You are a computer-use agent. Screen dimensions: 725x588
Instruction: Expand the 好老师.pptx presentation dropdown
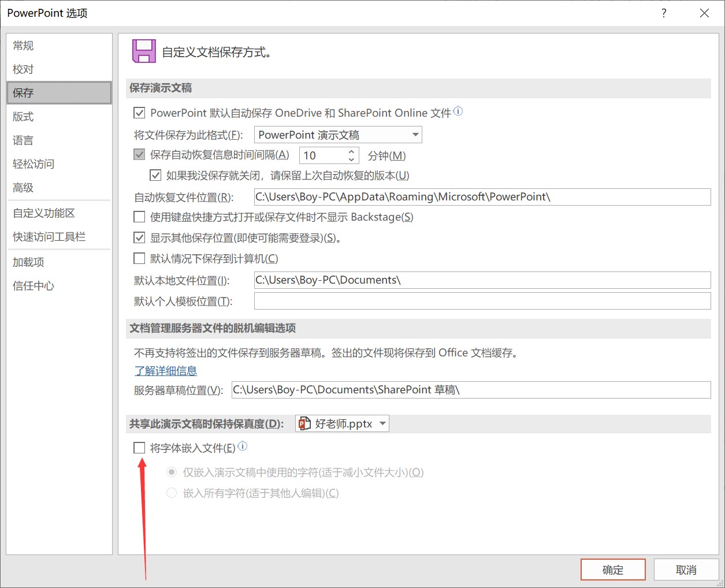(x=342, y=423)
